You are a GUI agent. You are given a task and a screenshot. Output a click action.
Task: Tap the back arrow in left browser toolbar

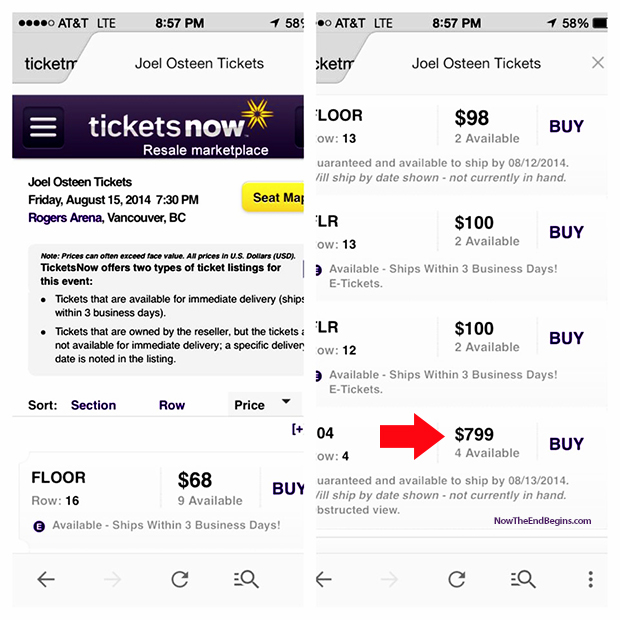pos(46,579)
